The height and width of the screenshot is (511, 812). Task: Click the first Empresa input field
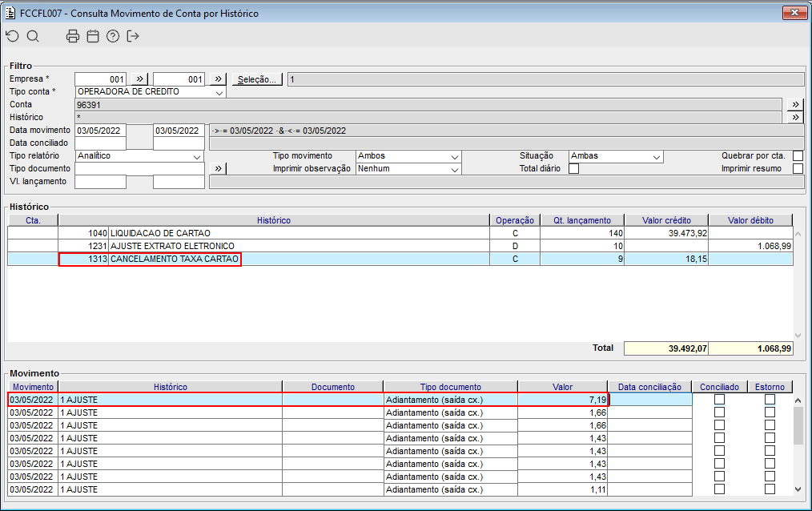[x=100, y=78]
